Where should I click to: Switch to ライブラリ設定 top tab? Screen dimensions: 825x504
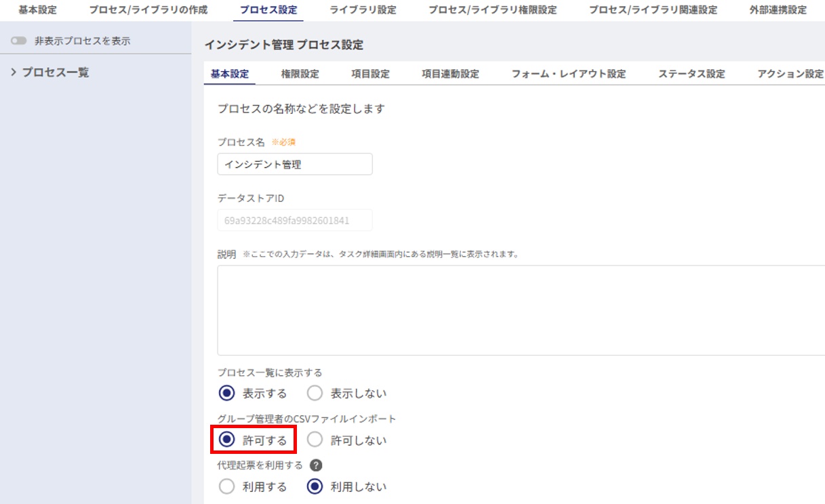point(363,10)
